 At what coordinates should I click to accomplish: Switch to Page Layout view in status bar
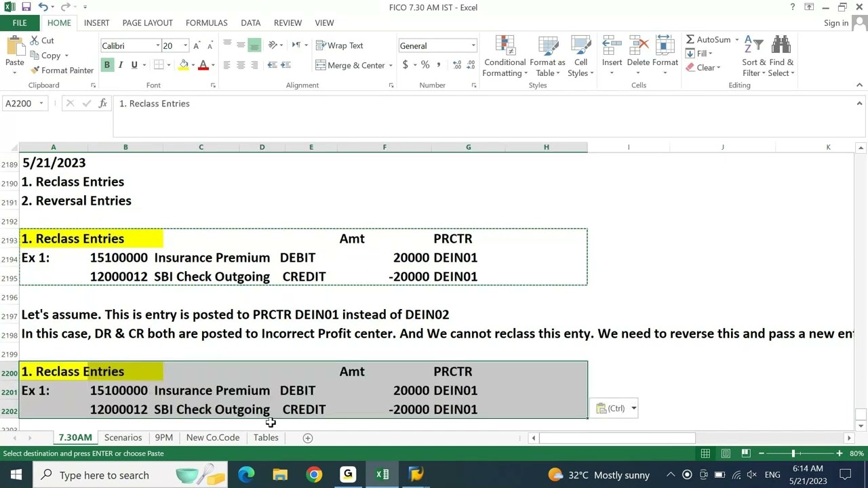726,453
